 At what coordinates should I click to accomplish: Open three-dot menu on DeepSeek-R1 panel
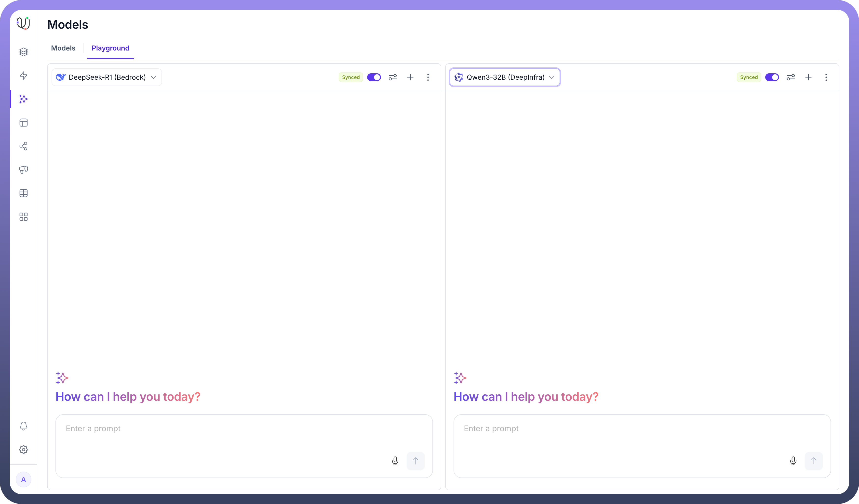click(x=428, y=77)
